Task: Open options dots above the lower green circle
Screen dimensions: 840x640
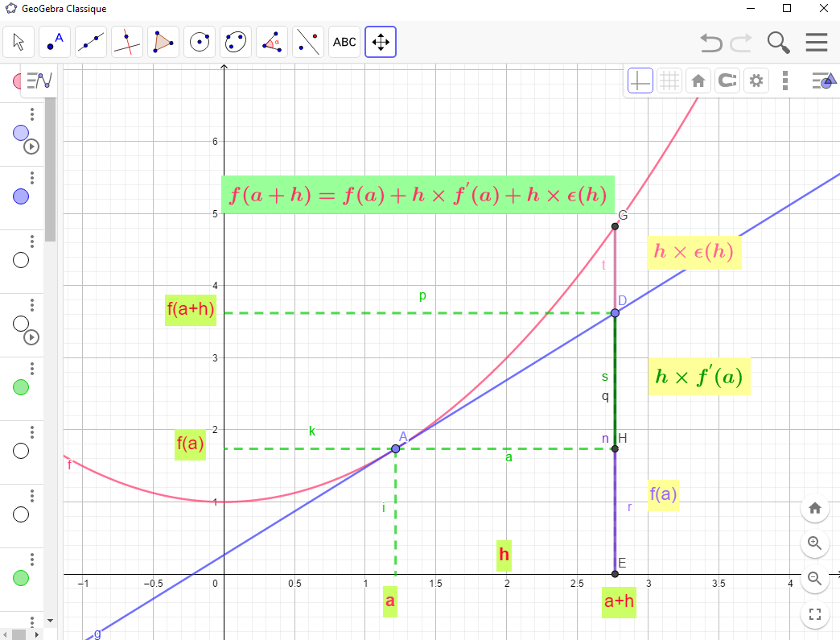Action: pos(32,559)
